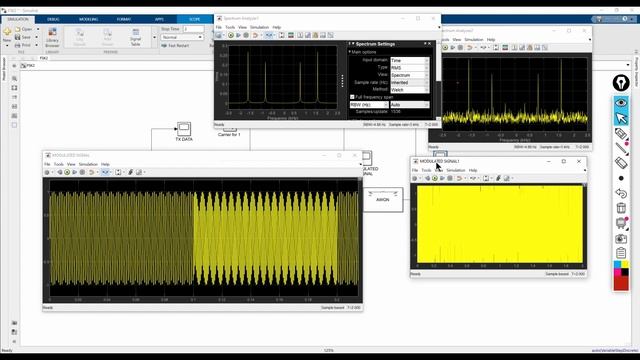
Task: Expand the Prepare gallery arrow
Action: (154, 38)
